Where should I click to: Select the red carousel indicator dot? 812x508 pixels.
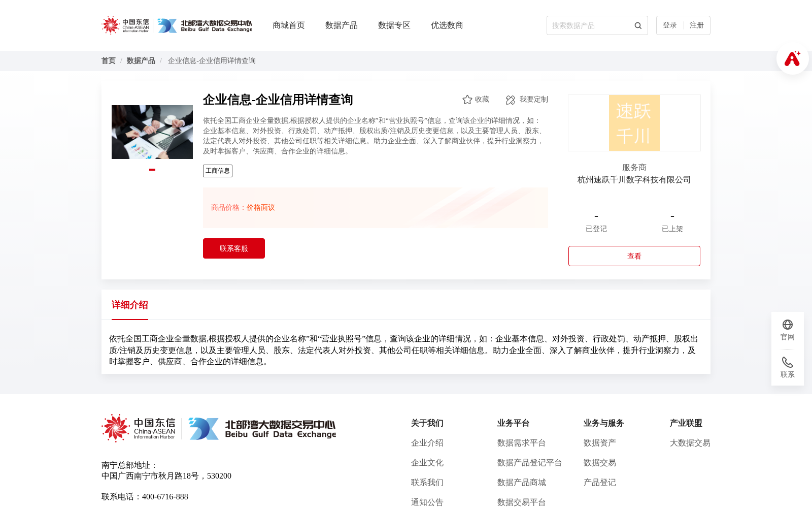click(x=152, y=170)
